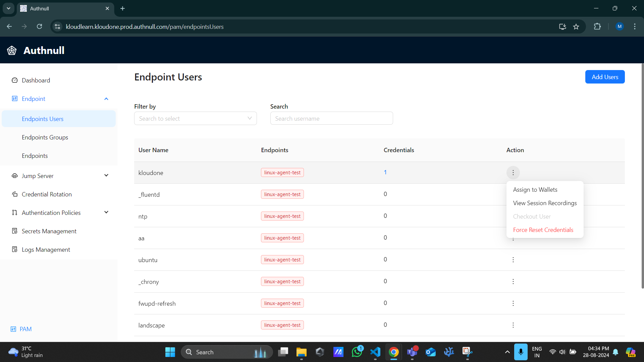This screenshot has width=644, height=362.
Task: Open the Filter by dropdown
Action: [x=195, y=118]
